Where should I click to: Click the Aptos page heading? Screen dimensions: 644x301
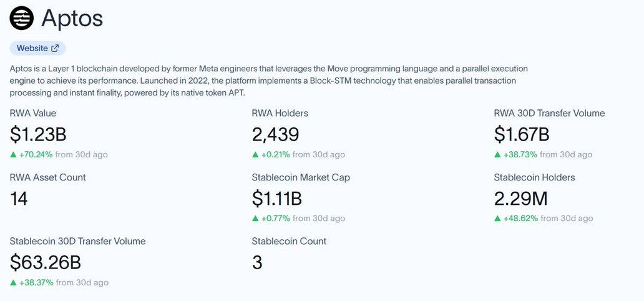[72, 19]
